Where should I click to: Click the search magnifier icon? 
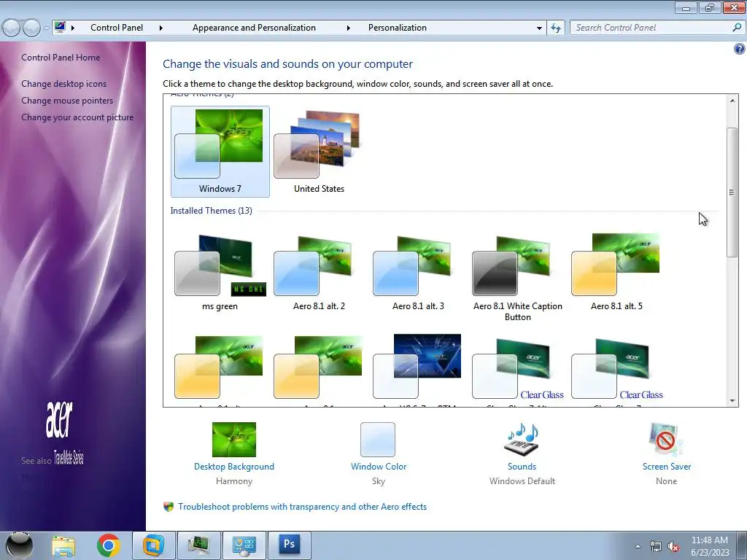(737, 28)
